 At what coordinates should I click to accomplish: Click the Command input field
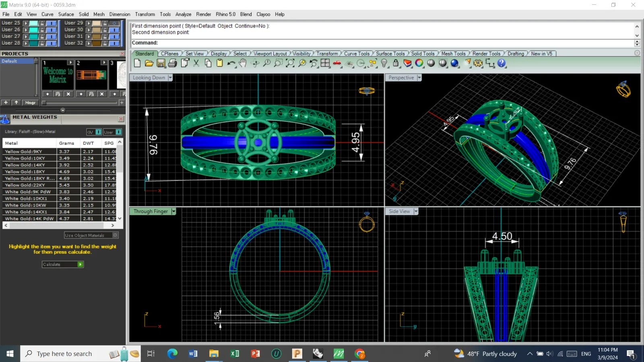click(382, 43)
